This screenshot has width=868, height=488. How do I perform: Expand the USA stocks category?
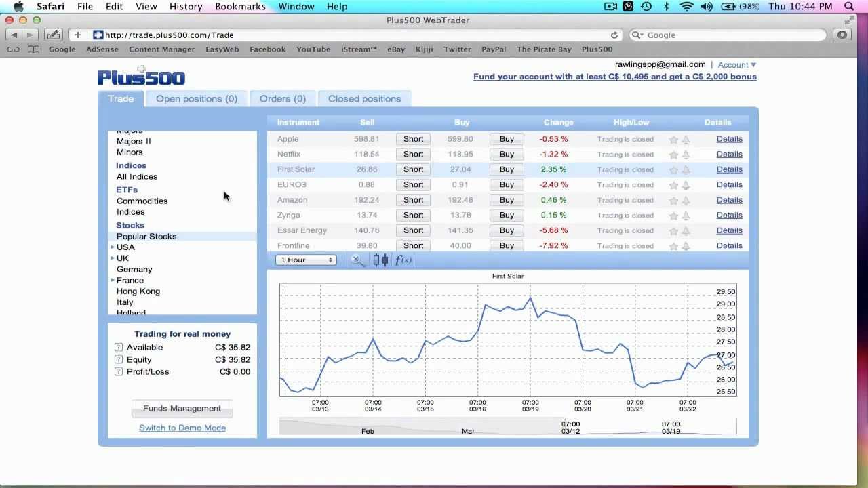[x=113, y=247]
